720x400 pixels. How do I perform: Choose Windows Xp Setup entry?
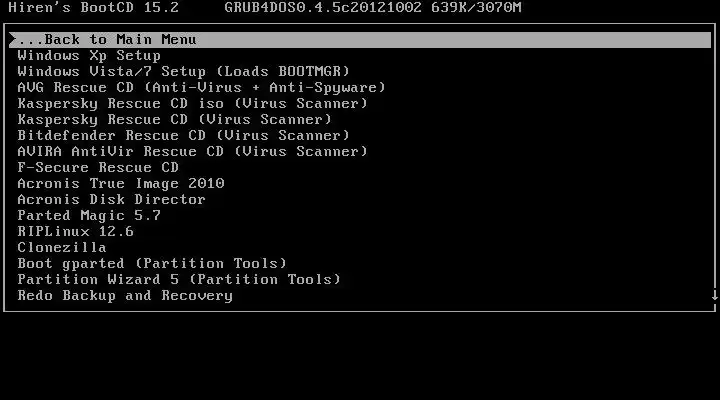pos(89,56)
